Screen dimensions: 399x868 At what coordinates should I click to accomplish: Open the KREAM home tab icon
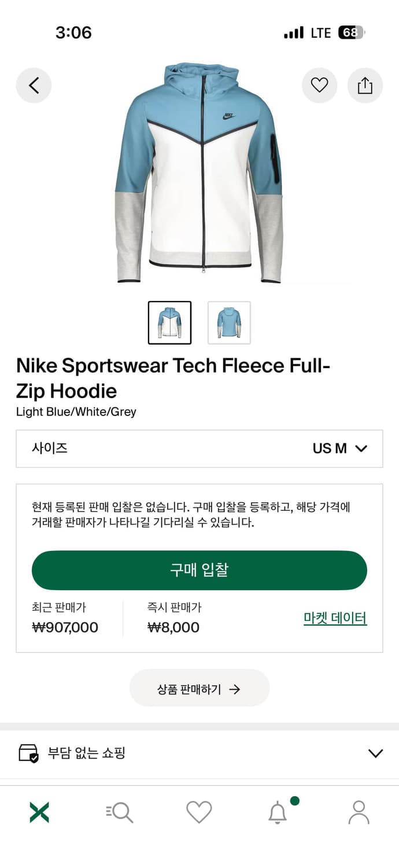click(x=39, y=812)
